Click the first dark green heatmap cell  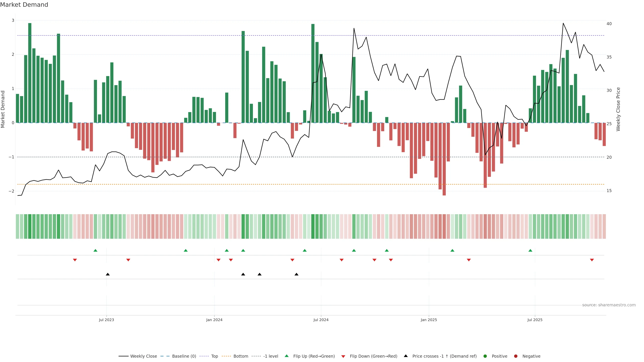(x=30, y=226)
